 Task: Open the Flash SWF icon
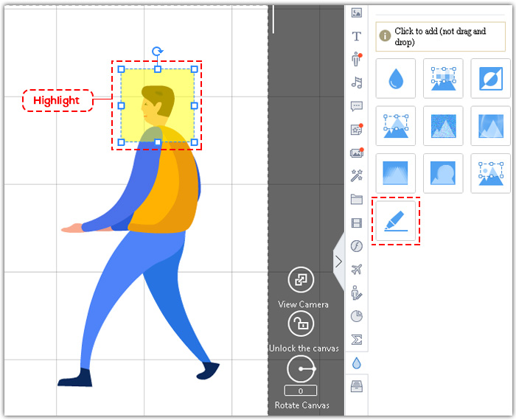point(357,246)
